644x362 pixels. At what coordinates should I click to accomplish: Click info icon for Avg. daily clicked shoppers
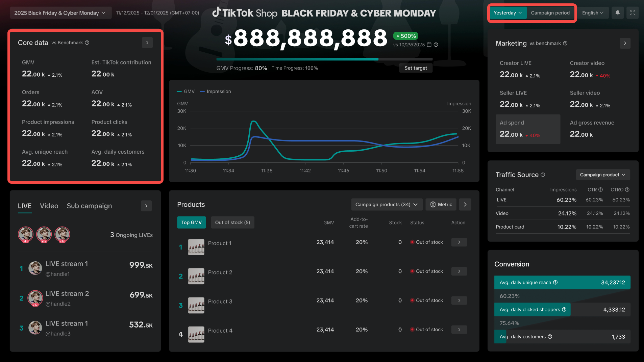564,310
